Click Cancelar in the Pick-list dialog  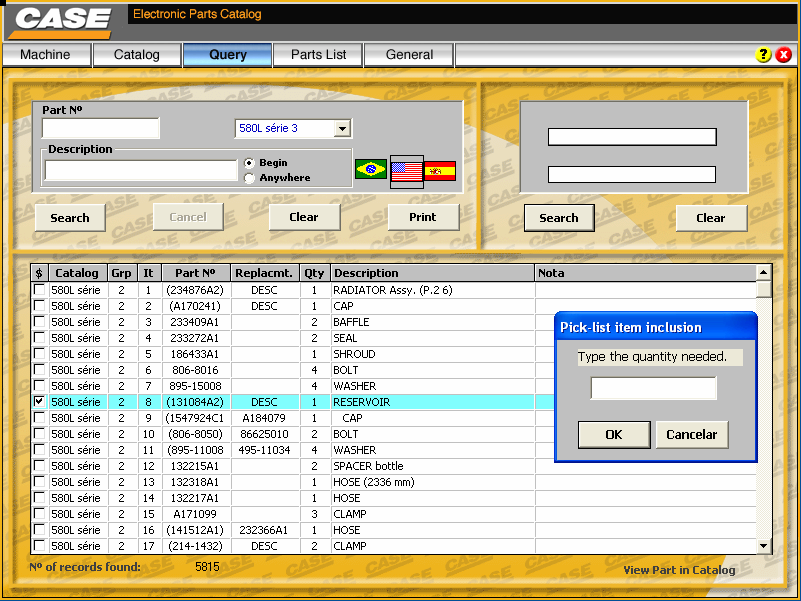(692, 435)
